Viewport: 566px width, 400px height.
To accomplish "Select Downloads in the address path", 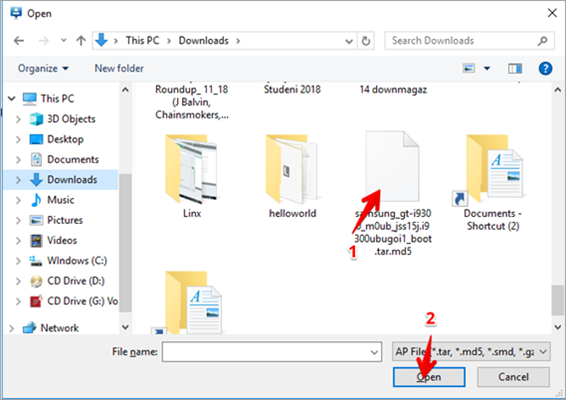I will tap(204, 40).
